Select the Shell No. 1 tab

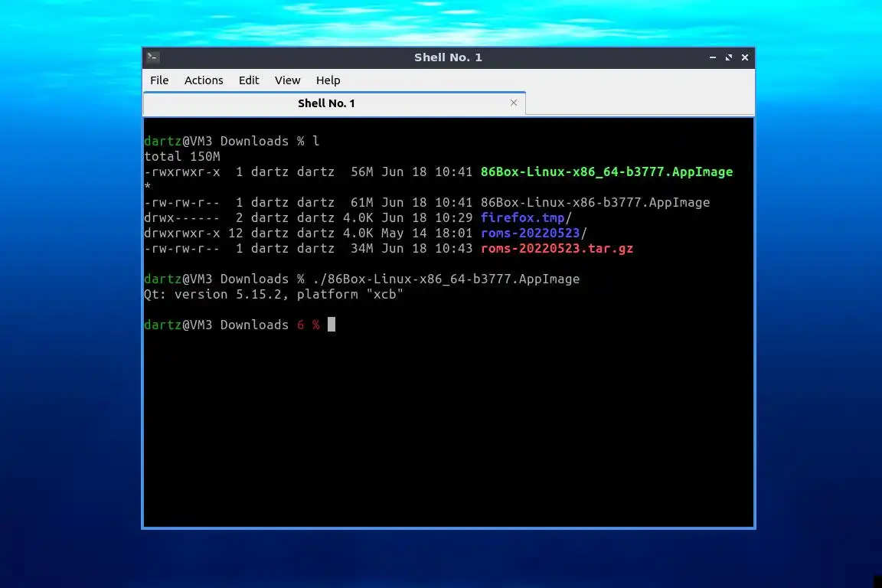point(335,103)
